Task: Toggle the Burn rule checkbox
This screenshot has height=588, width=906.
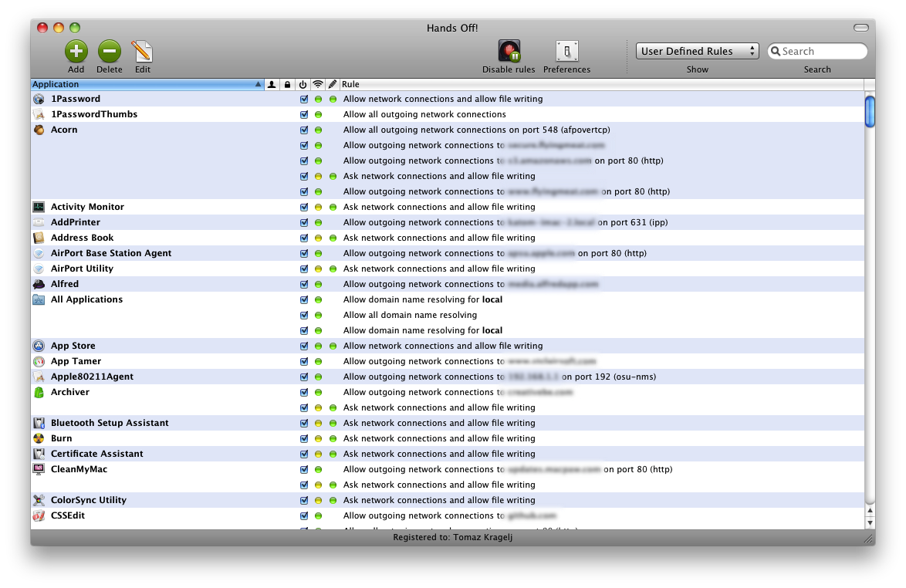Action: 304,438
